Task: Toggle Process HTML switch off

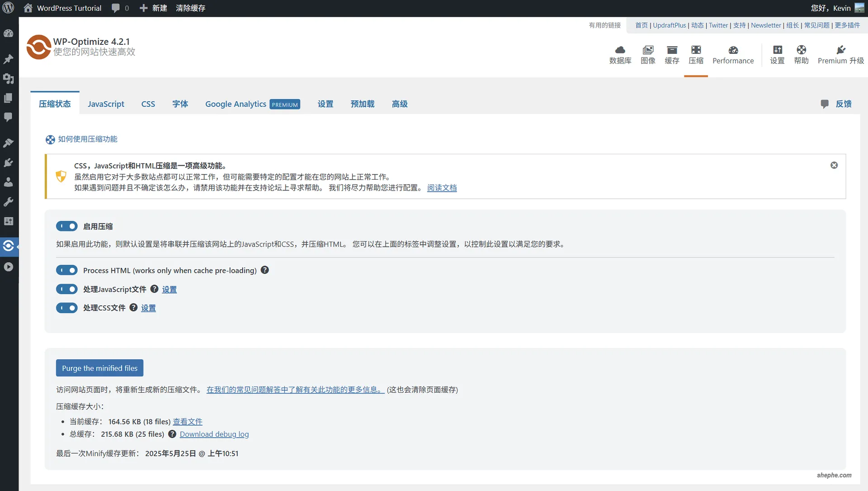Action: [66, 270]
